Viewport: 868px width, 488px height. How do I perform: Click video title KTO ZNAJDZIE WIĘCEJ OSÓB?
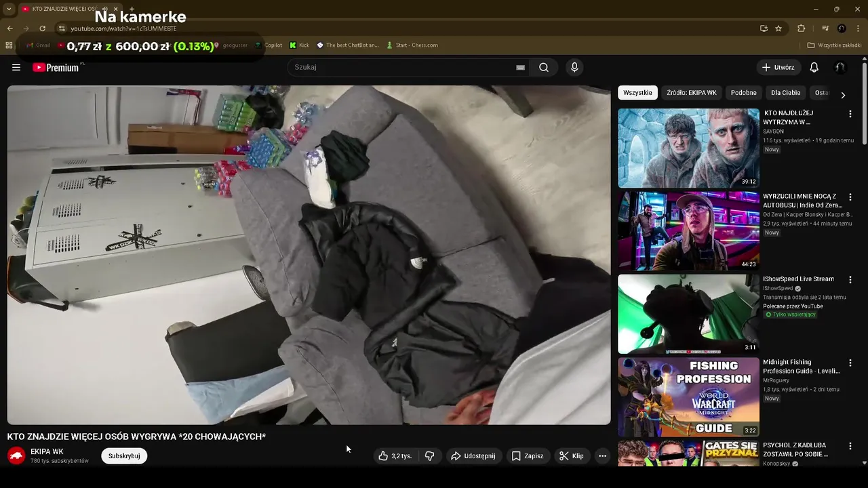136,436
